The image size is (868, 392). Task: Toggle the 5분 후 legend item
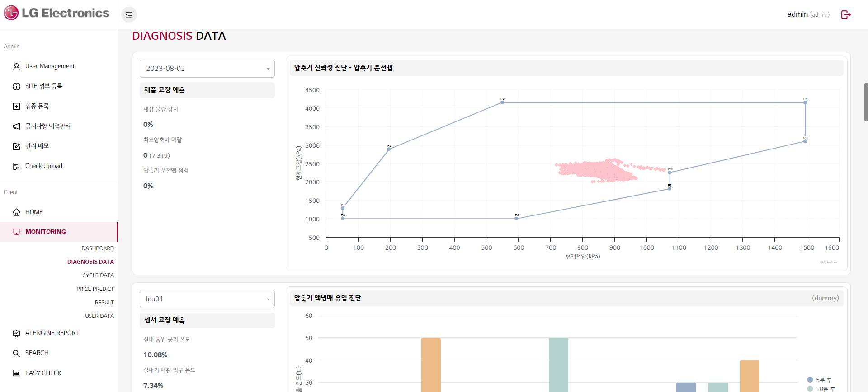pos(820,380)
